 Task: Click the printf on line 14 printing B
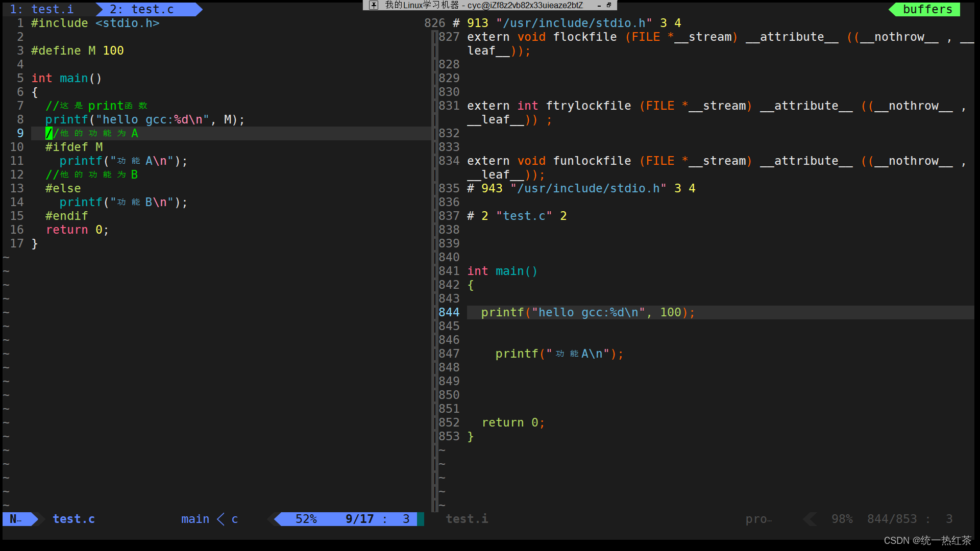[124, 202]
